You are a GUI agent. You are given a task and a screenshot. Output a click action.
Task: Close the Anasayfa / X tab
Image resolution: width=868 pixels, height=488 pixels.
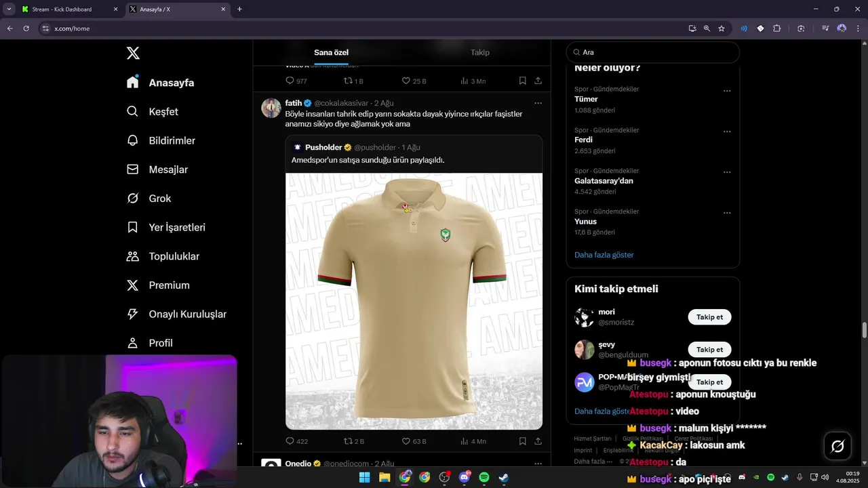[223, 9]
